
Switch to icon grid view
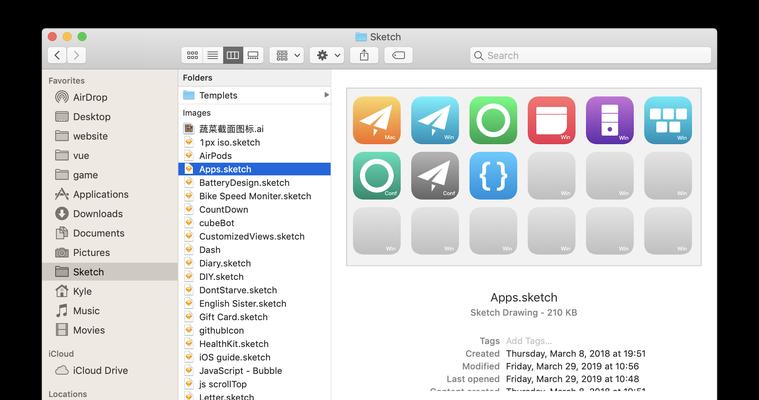pyautogui.click(x=192, y=55)
